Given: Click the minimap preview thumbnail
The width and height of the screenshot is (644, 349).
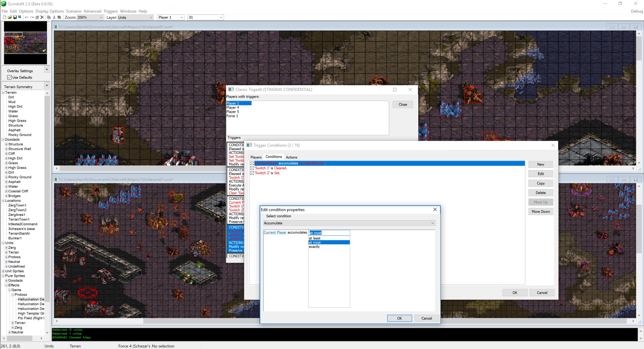Looking at the screenshot, I should pos(25,43).
